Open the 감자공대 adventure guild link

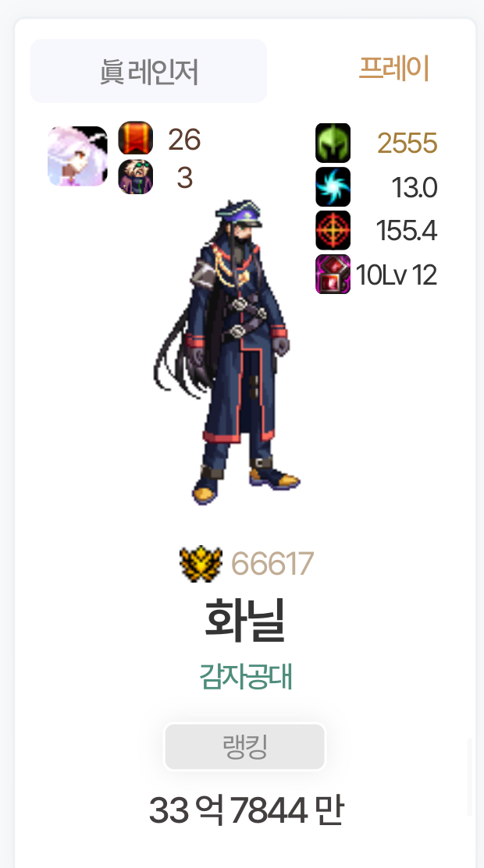click(x=246, y=677)
